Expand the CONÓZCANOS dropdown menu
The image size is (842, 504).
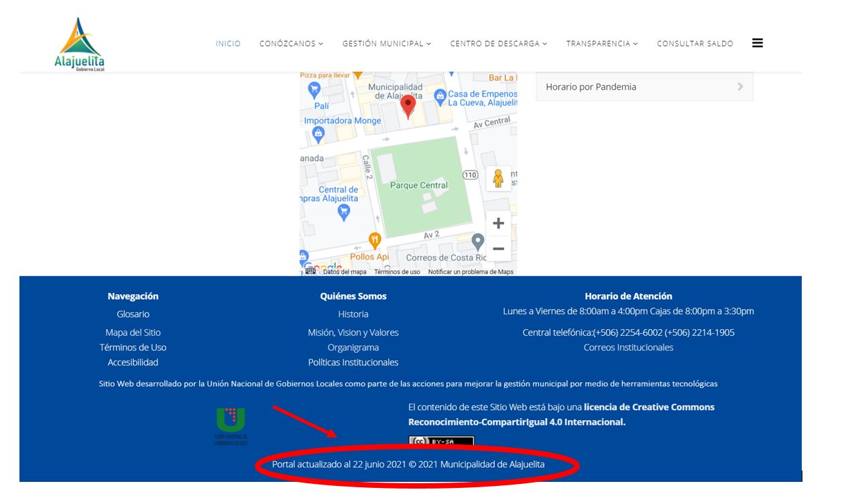[x=288, y=42]
